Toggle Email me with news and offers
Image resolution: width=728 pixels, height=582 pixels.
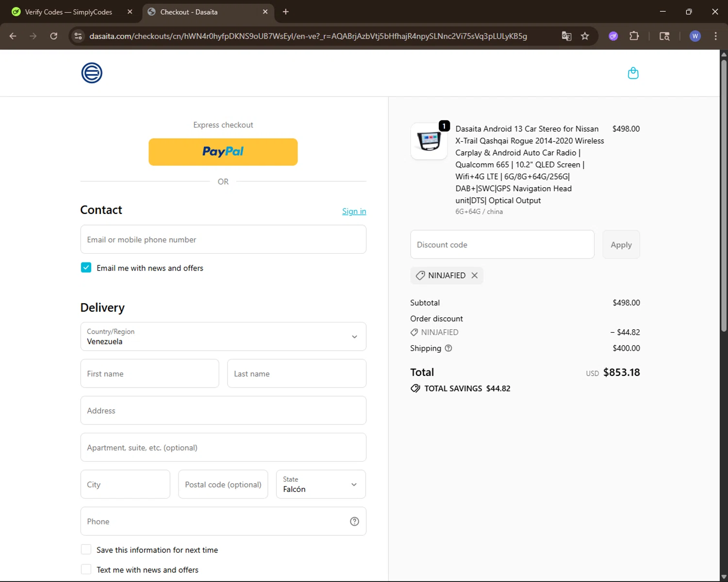86,268
